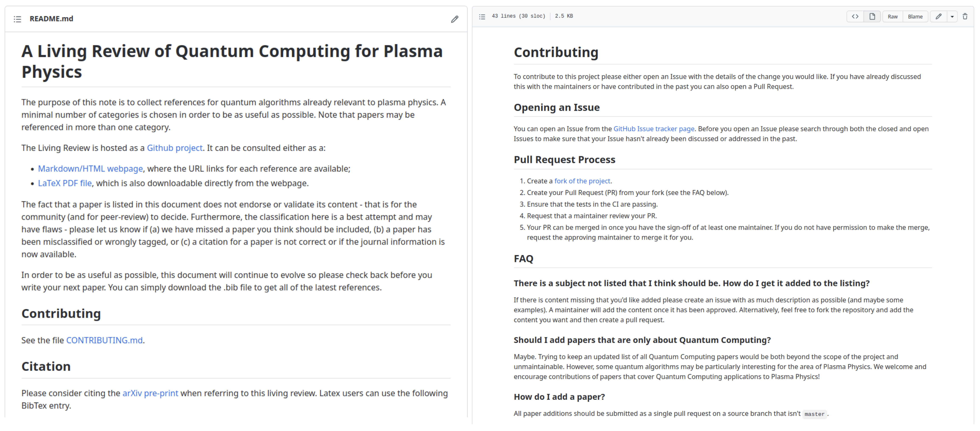Delete this file using the trash icon

click(965, 16)
